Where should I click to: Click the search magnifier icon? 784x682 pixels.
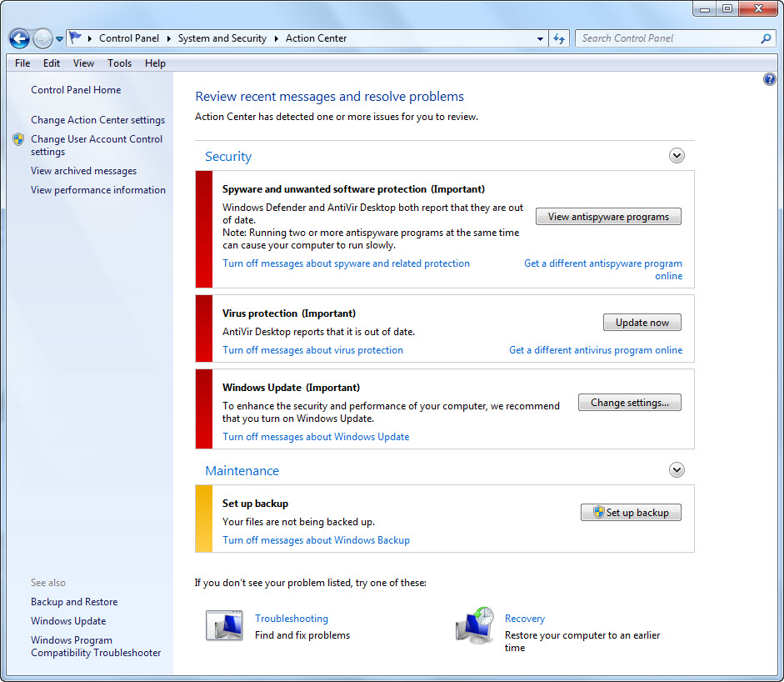click(766, 38)
